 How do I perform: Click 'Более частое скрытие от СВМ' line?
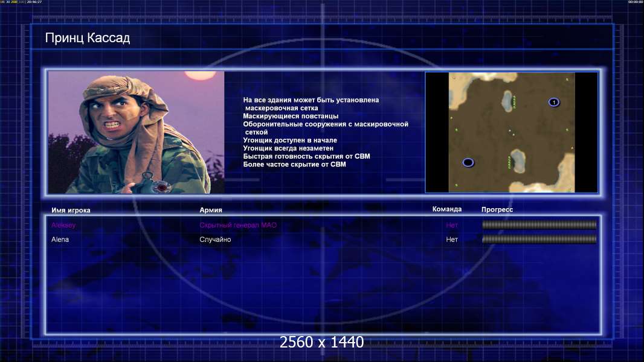coord(294,164)
